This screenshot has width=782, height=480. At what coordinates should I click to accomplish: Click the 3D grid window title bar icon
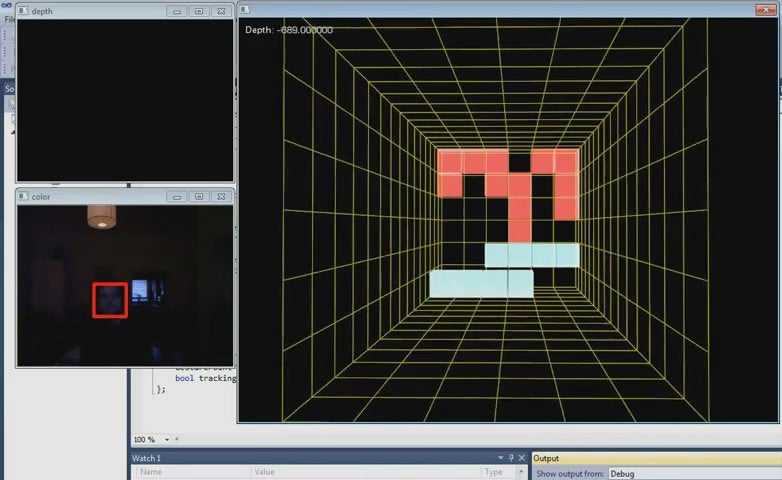245,9
